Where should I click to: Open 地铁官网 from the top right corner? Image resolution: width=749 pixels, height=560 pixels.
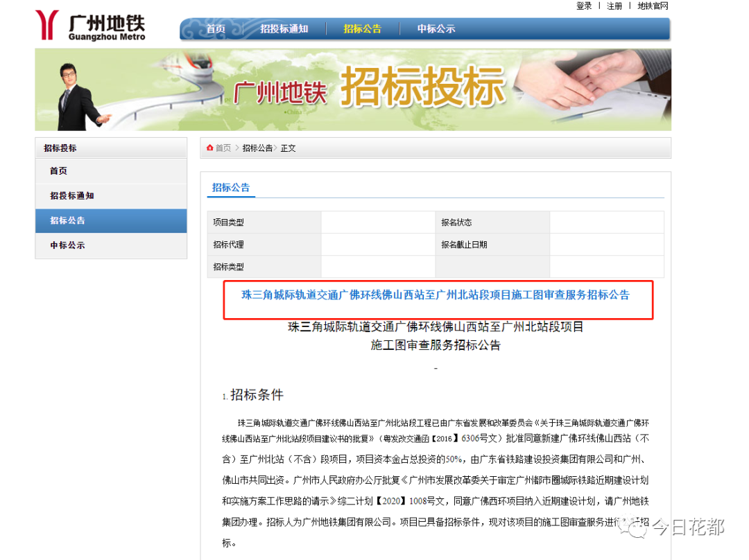click(x=652, y=6)
